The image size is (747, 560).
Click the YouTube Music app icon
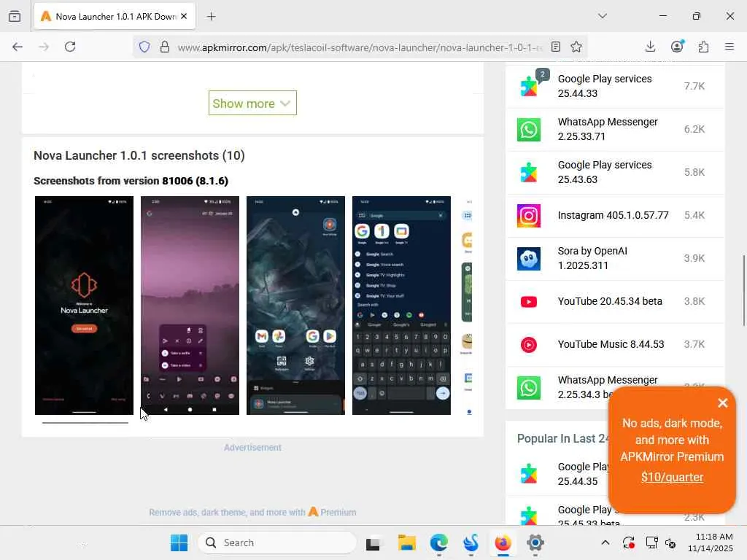(x=529, y=345)
